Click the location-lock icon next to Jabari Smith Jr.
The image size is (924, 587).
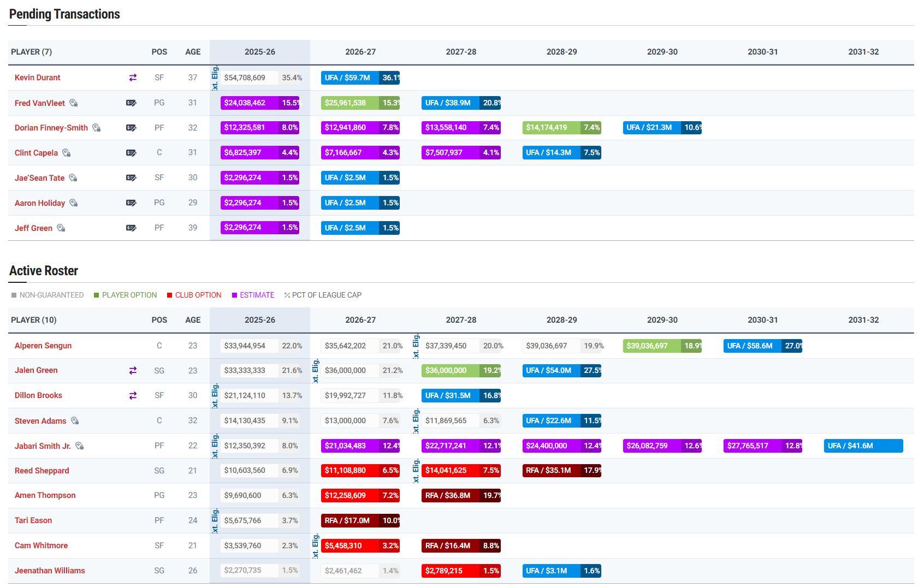click(80, 446)
